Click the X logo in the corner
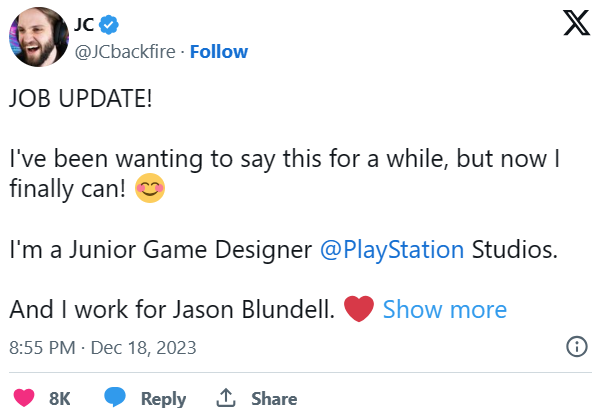The width and height of the screenshot is (604, 415). click(577, 23)
